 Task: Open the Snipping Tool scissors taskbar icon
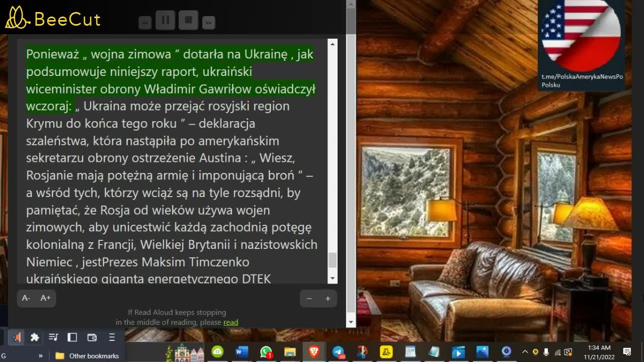[362, 352]
